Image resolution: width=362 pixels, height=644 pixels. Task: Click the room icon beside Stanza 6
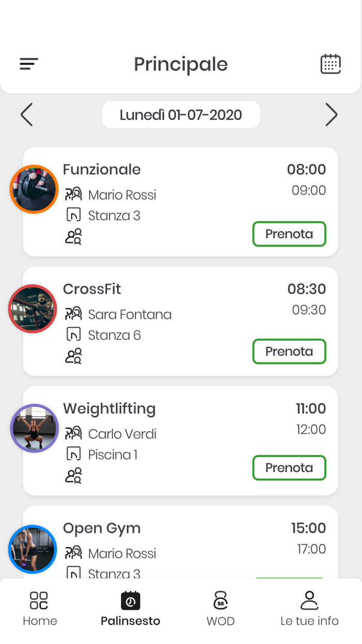tap(72, 334)
